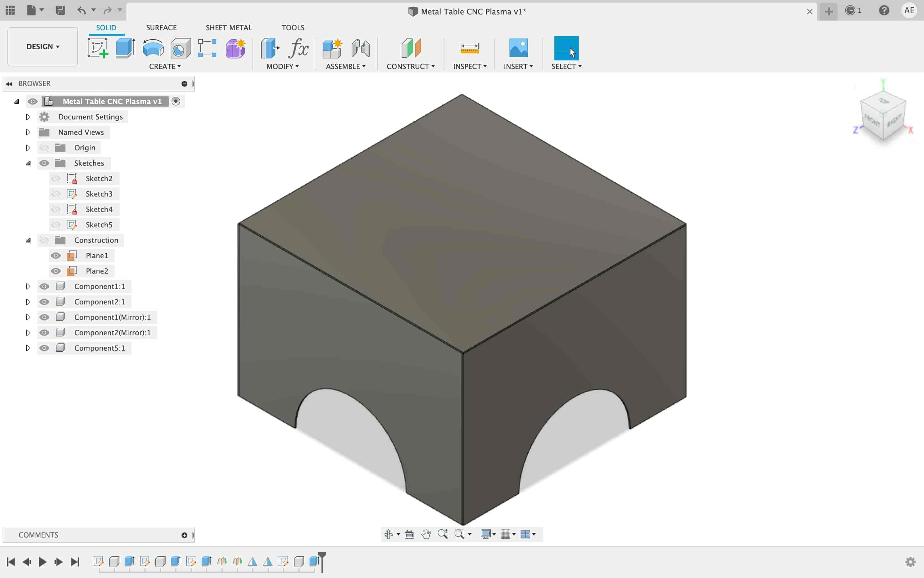Click the Look At icon
Screen dimensions: 924x578
click(x=409, y=534)
